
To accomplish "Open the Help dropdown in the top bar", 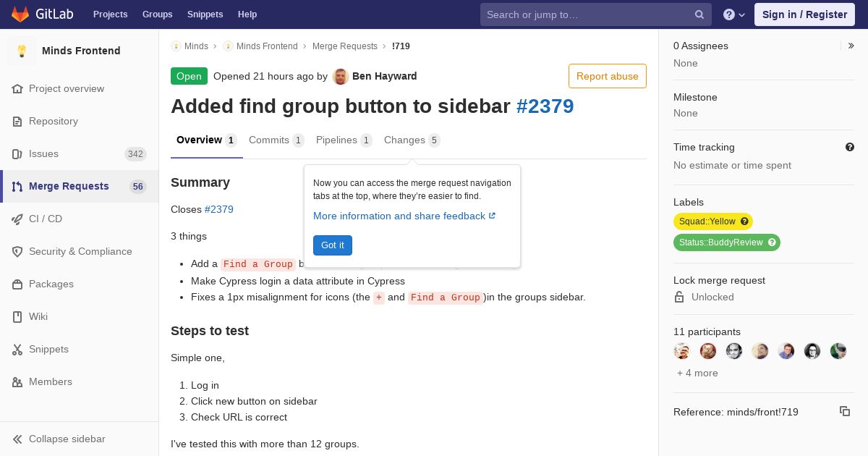I will 734,14.
